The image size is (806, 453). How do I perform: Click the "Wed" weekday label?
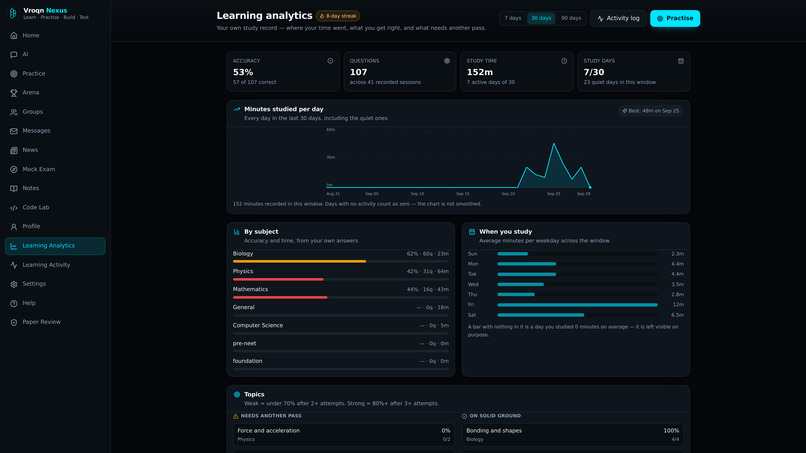click(473, 284)
